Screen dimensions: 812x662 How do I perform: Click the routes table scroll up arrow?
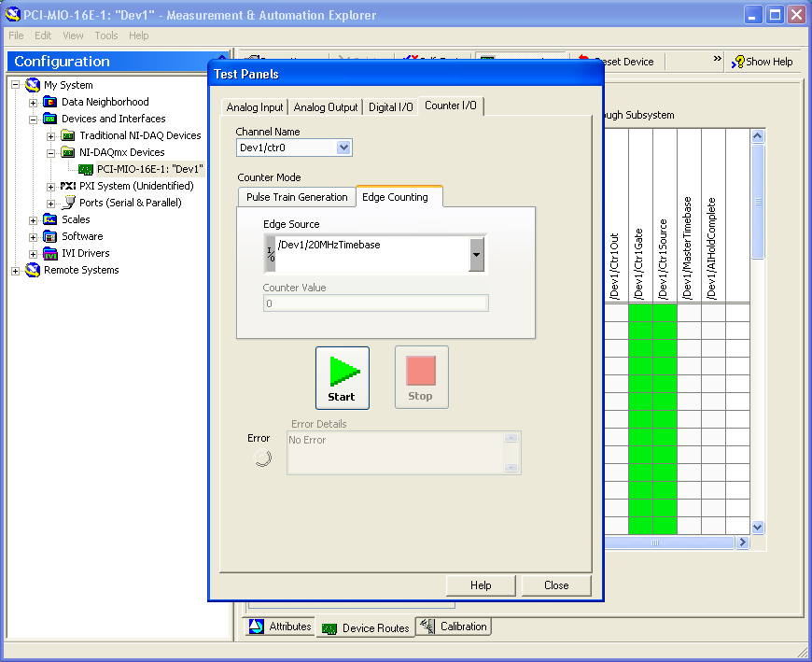click(x=758, y=136)
